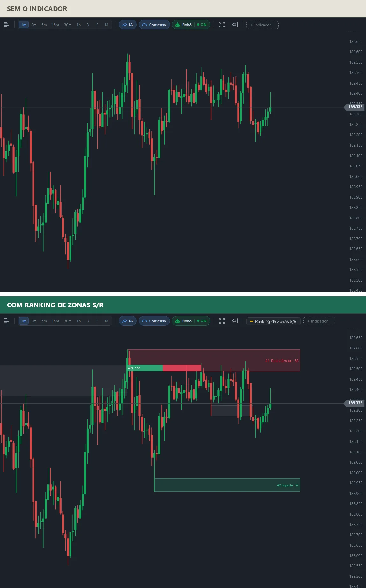Click the SEM O INDICADOR heading
Screen dimensions: 366x588
pyautogui.click(x=37, y=9)
